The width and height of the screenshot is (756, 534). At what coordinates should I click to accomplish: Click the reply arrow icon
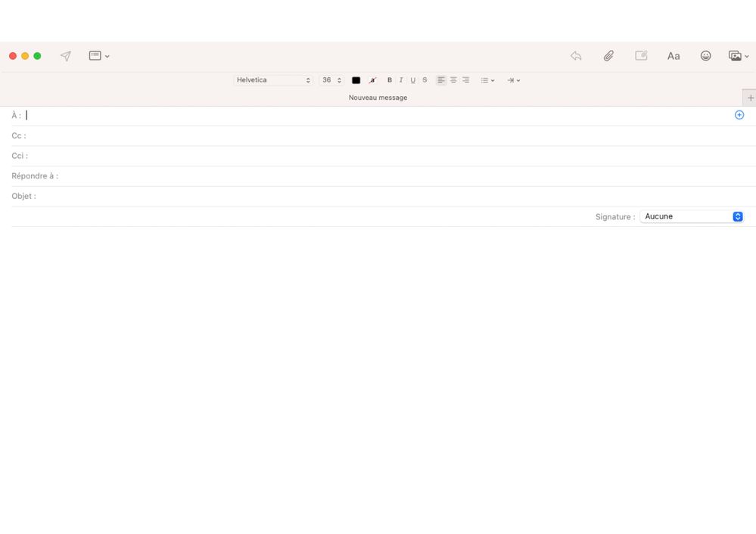(576, 56)
